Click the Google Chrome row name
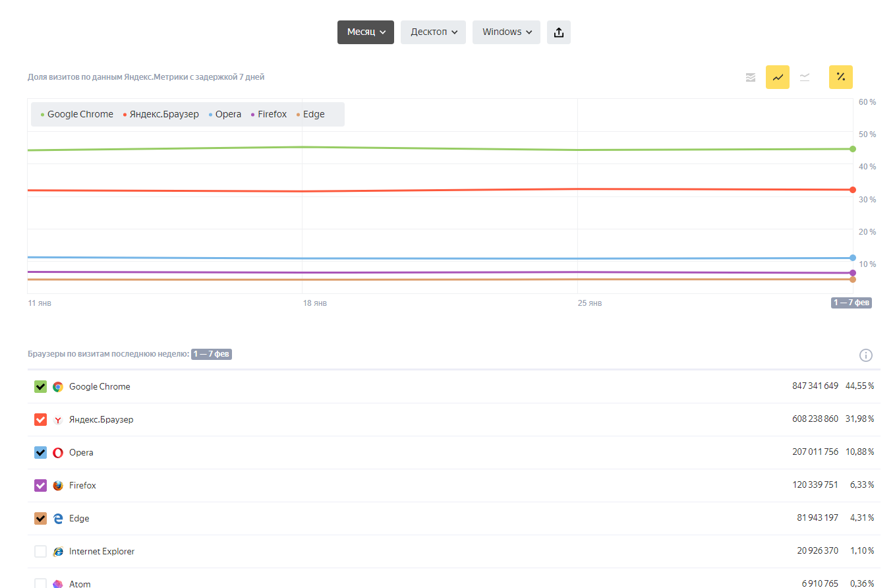This screenshot has width=895, height=588. coord(100,387)
